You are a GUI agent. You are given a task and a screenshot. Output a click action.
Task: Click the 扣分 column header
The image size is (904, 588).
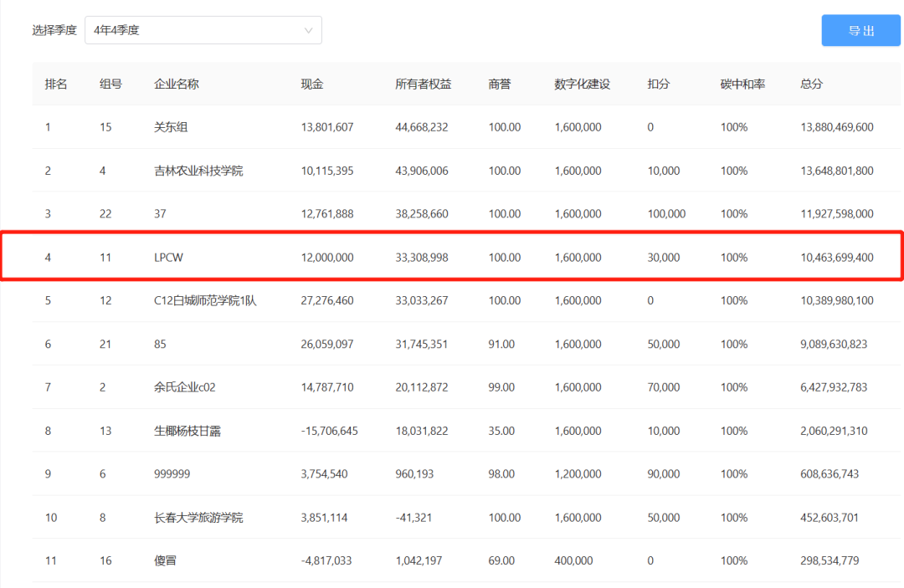[659, 84]
